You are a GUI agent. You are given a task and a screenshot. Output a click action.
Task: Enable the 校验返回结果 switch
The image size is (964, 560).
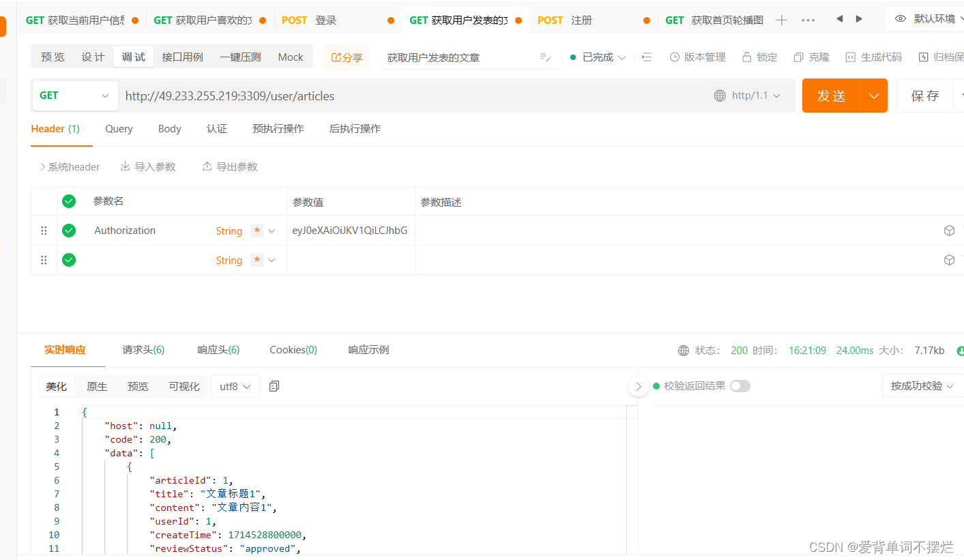pyautogui.click(x=740, y=386)
